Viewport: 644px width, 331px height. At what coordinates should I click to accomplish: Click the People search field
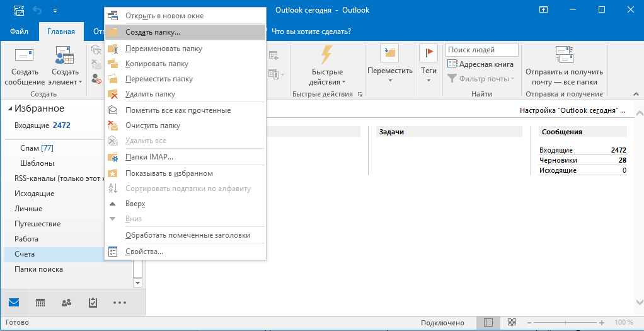coord(481,50)
